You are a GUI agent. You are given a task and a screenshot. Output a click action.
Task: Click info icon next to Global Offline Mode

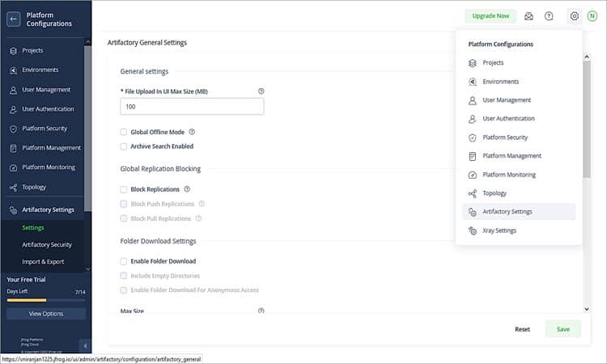click(x=192, y=132)
